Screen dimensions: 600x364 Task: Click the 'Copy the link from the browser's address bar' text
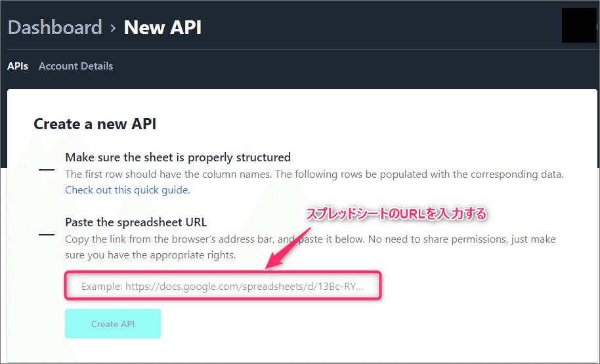click(x=170, y=239)
